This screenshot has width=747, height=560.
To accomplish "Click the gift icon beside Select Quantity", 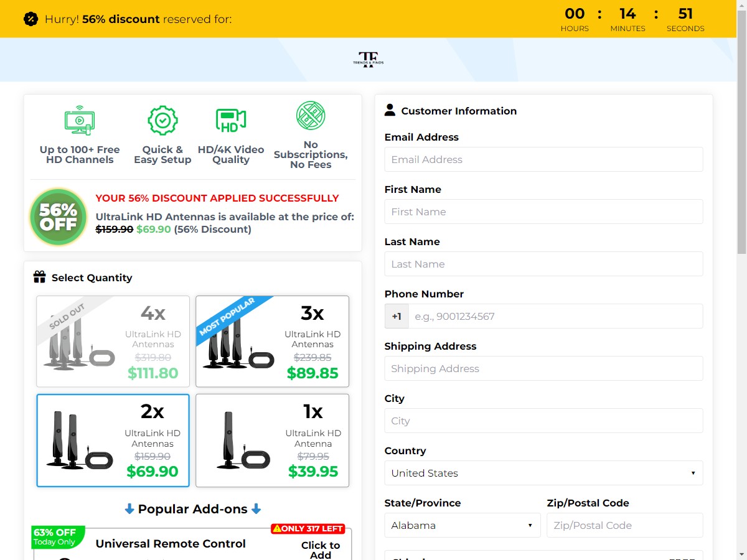I will pyautogui.click(x=40, y=277).
